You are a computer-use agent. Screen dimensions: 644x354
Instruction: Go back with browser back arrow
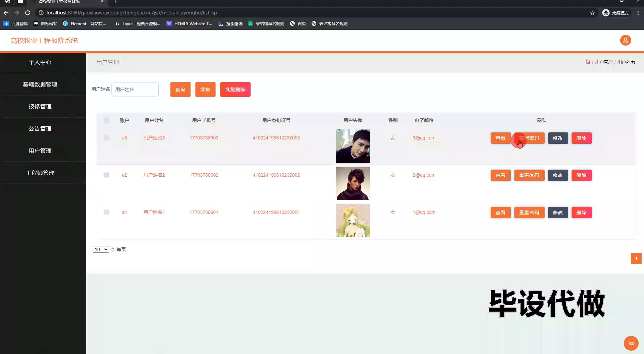pos(6,13)
